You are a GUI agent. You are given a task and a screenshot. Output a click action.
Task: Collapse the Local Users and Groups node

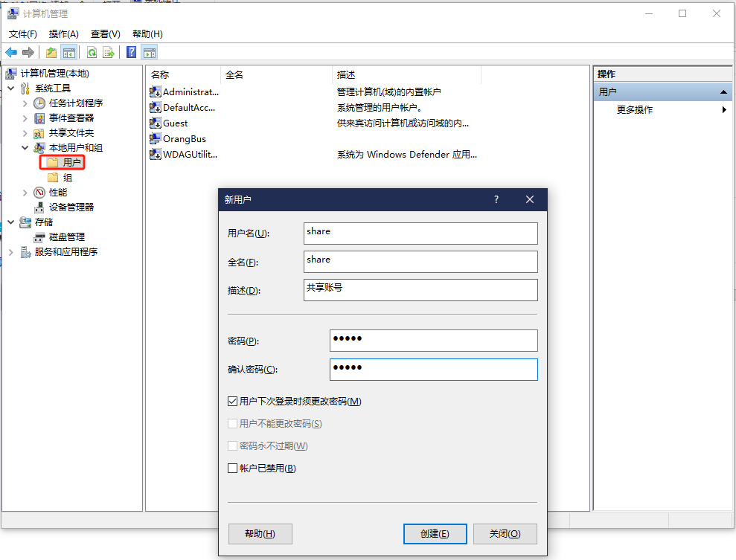[x=25, y=148]
